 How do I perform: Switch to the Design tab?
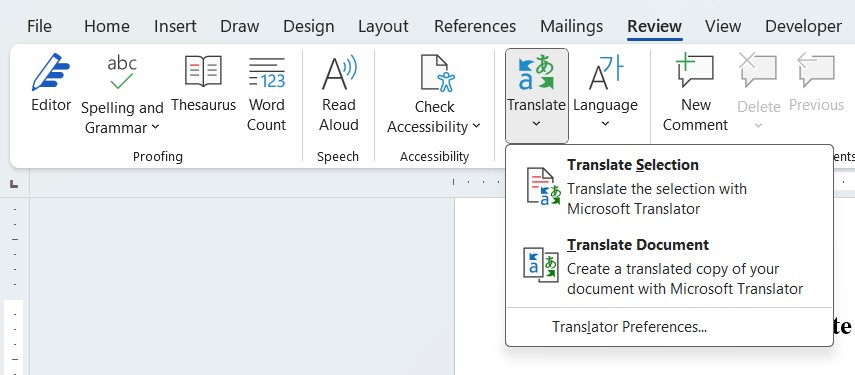tap(308, 26)
